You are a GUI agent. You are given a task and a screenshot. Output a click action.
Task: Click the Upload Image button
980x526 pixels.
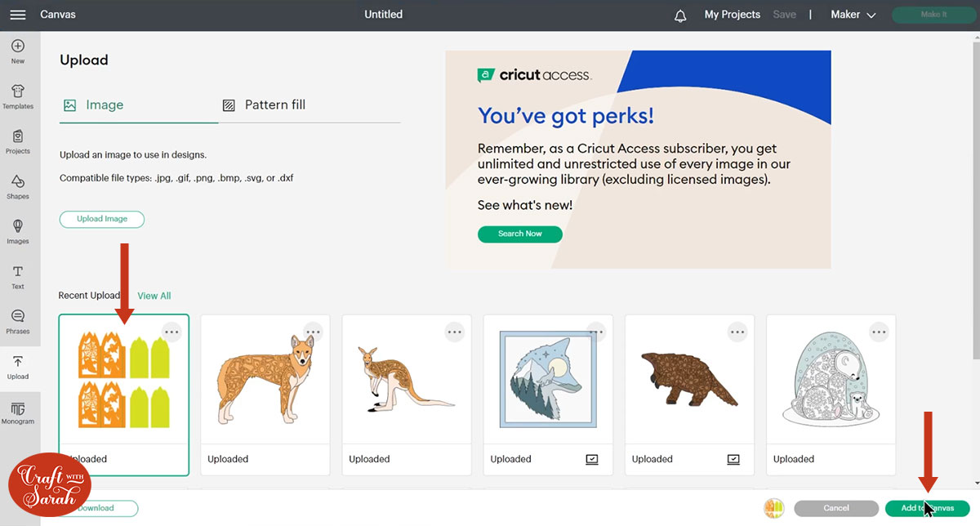click(x=102, y=219)
